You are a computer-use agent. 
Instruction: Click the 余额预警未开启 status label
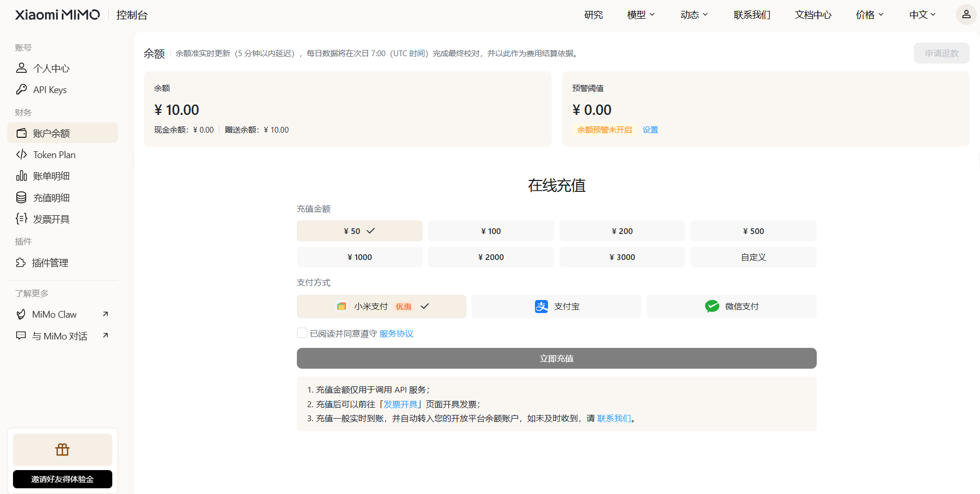point(605,129)
